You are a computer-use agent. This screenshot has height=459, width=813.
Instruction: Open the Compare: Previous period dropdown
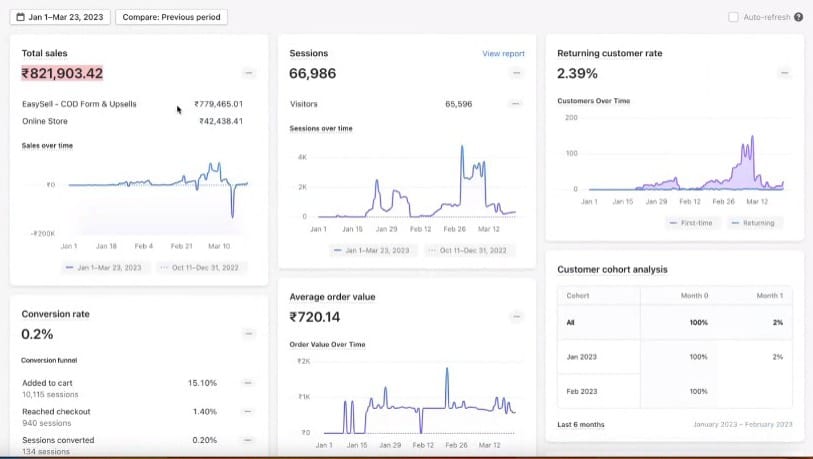tap(172, 17)
